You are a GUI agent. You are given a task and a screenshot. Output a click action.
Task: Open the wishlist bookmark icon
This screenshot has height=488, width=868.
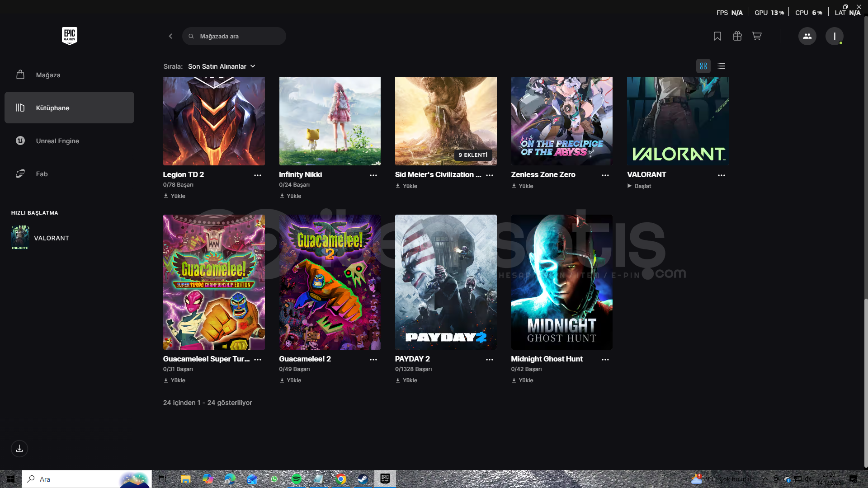click(717, 36)
